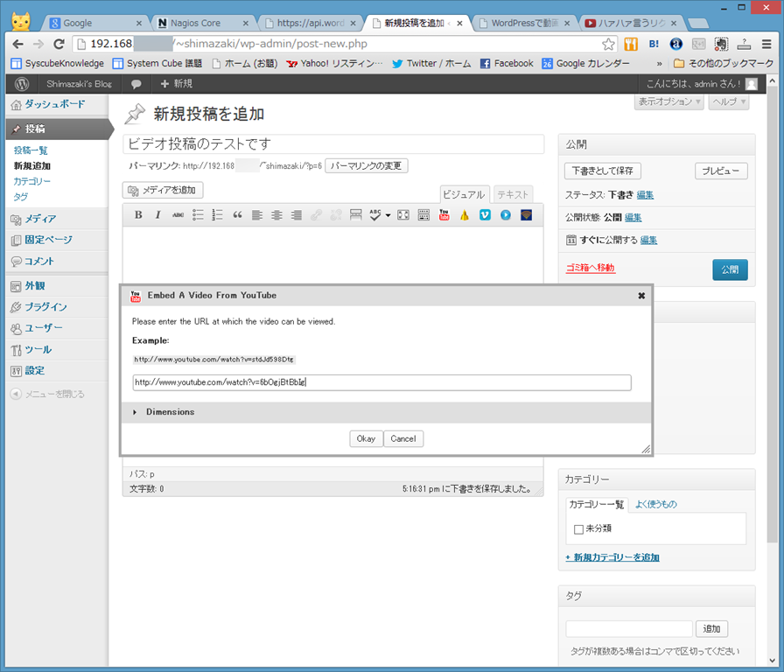Toggle fullscreen editing mode icon
The width and height of the screenshot is (784, 672).
pyautogui.click(x=403, y=215)
